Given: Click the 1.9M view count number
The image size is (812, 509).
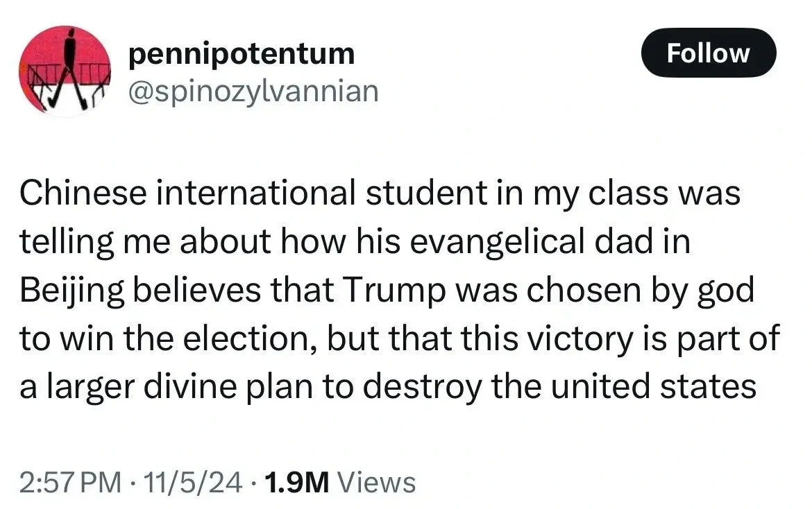Looking at the screenshot, I should point(298,481).
